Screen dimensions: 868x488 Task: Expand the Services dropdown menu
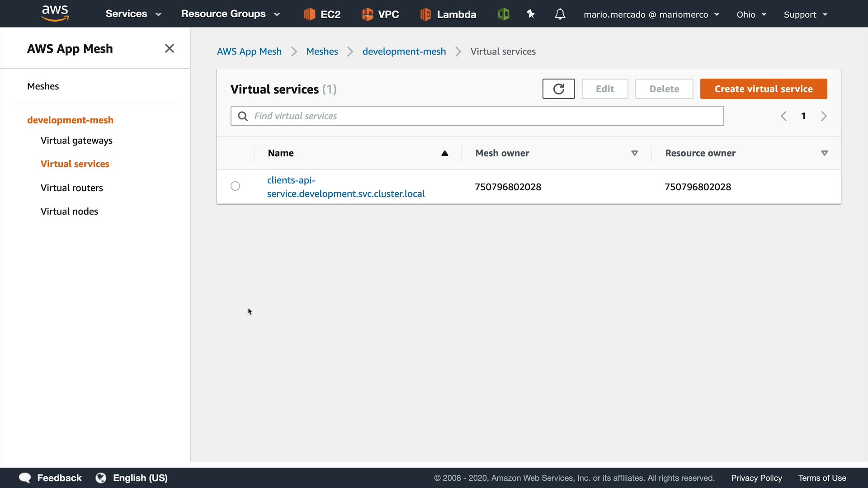133,14
